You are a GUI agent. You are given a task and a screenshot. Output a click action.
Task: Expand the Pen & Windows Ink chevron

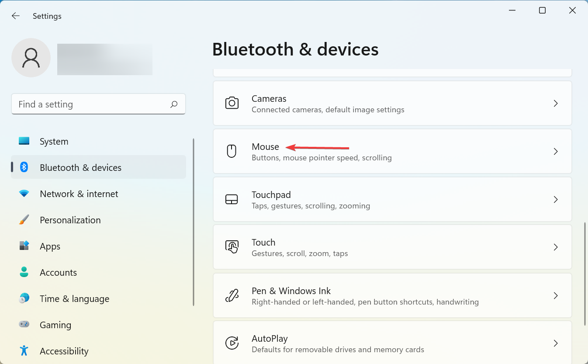pos(556,295)
